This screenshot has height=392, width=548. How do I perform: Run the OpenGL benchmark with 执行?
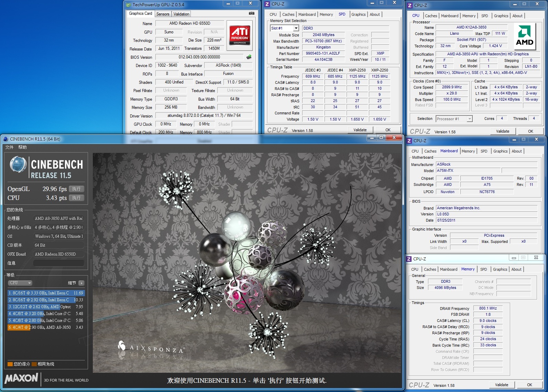click(x=76, y=189)
